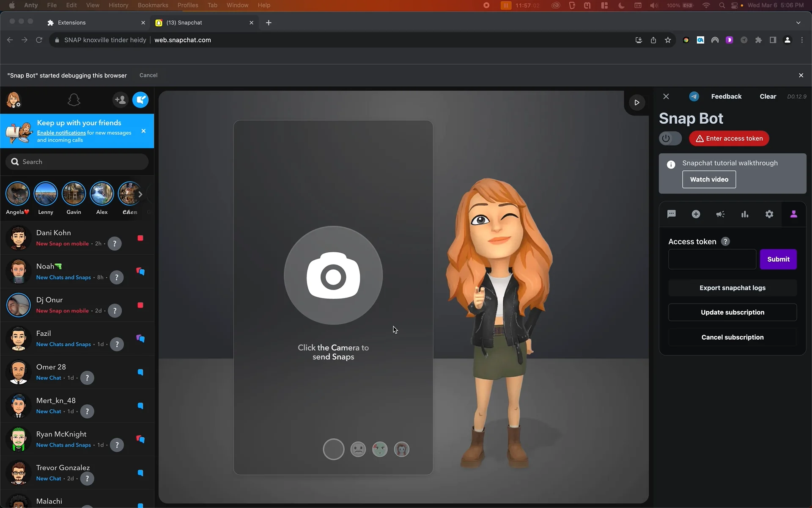Open the Fazil chat

(x=77, y=338)
